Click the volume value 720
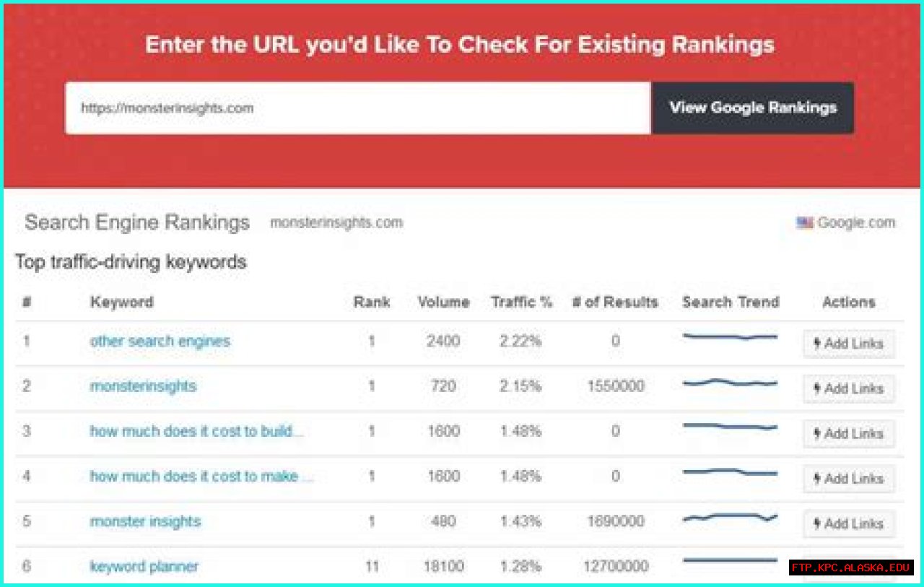The height and width of the screenshot is (587, 924). click(x=443, y=386)
